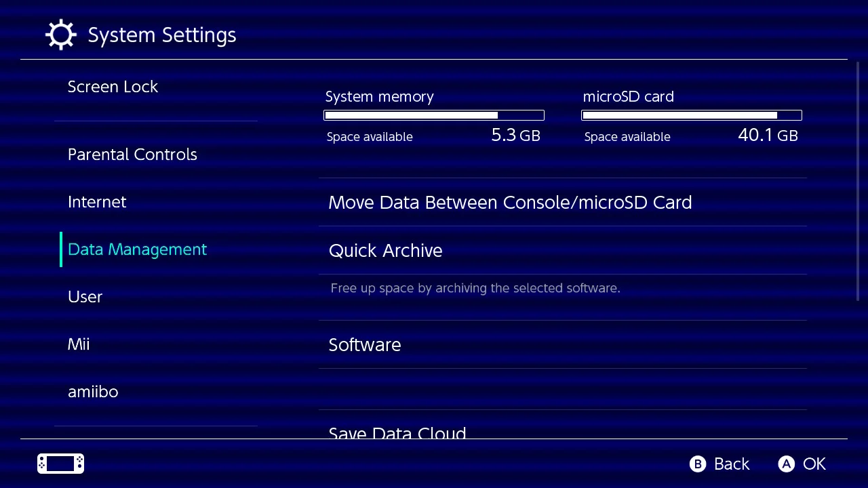
Task: Open amiibo settings
Action: pyautogui.click(x=93, y=392)
